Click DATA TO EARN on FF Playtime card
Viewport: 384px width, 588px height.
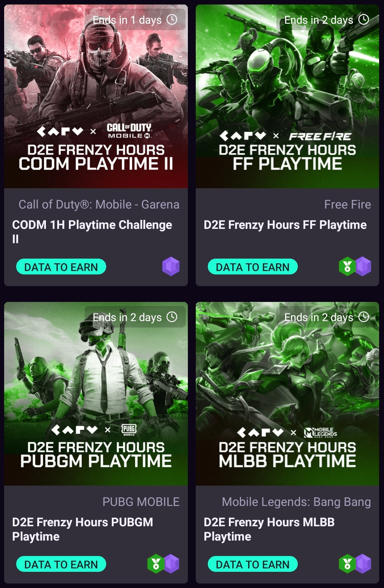(x=253, y=267)
